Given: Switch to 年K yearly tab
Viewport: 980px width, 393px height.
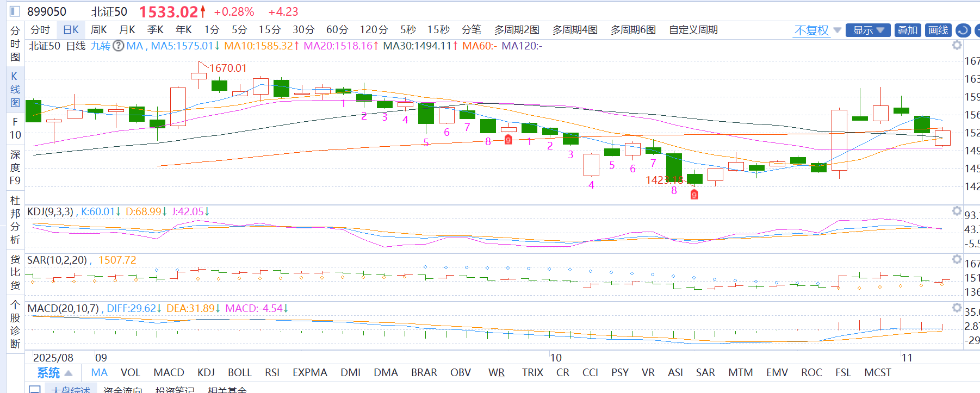Looking at the screenshot, I should coord(184,30).
